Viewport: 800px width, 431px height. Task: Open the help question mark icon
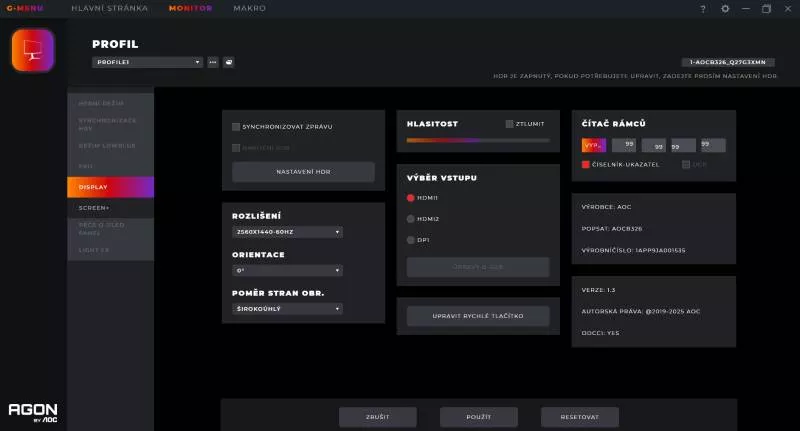703,9
